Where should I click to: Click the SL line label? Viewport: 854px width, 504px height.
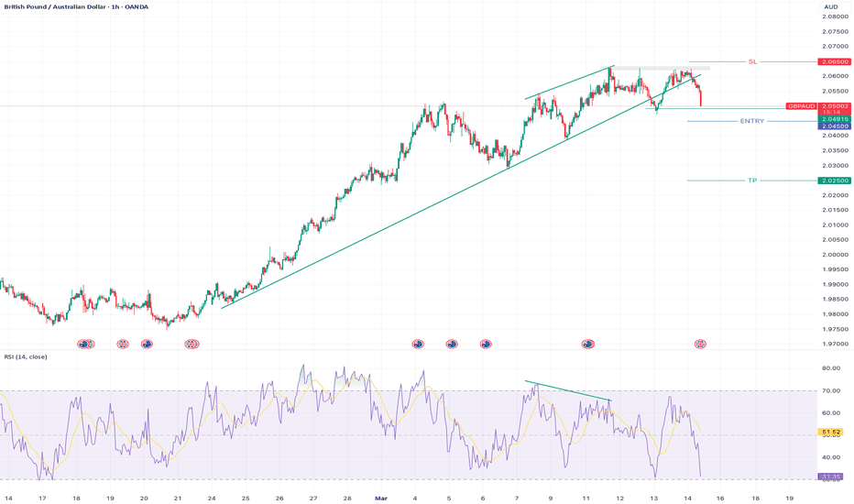752,61
